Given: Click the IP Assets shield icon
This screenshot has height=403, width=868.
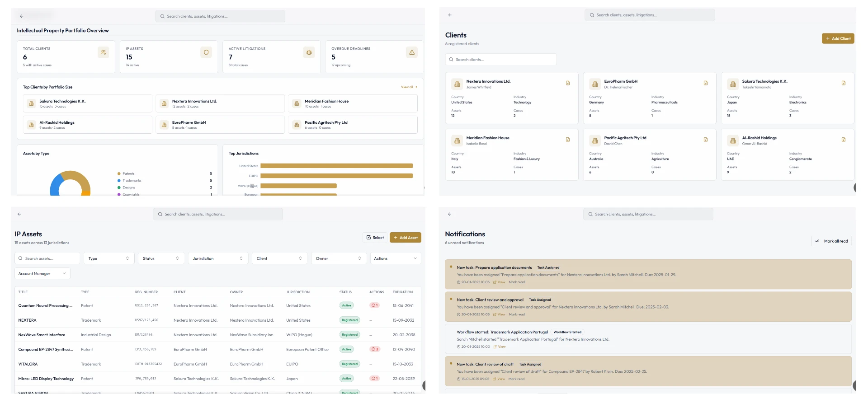Looking at the screenshot, I should tap(206, 52).
